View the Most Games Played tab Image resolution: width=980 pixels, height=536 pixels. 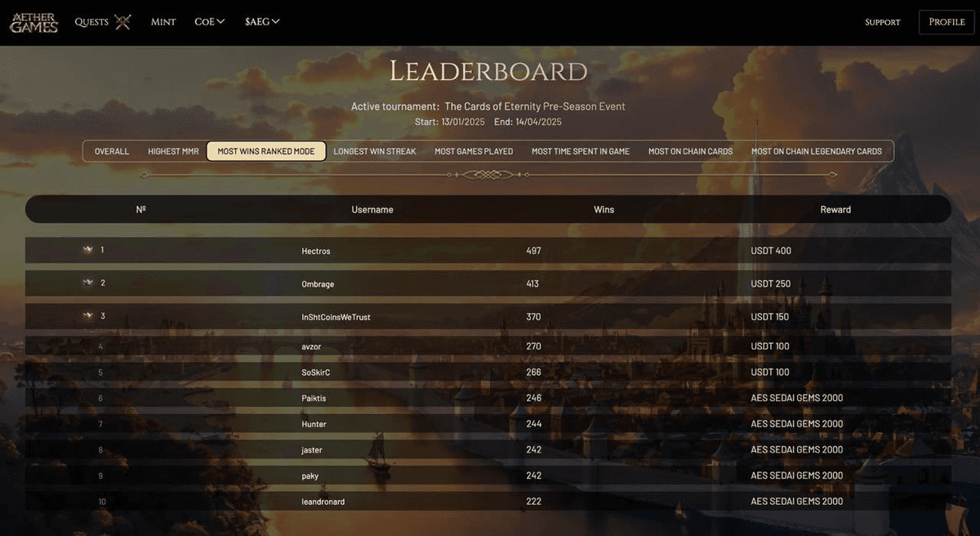click(474, 151)
